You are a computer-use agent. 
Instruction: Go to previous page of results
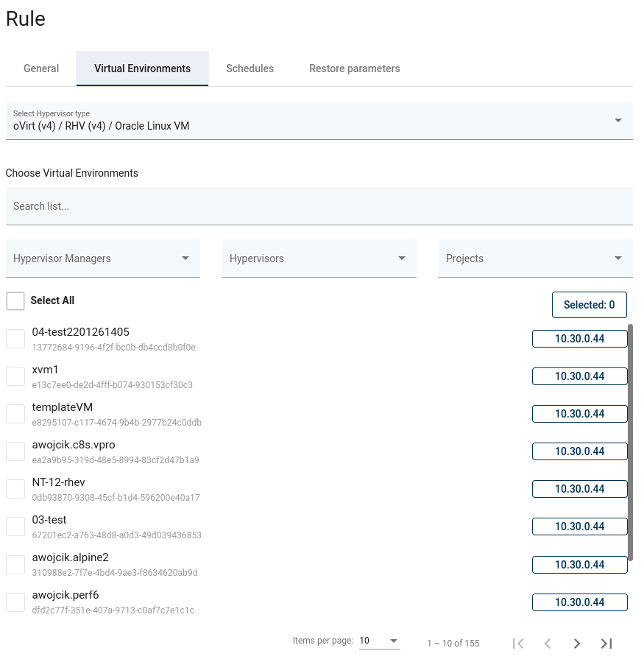(x=548, y=644)
